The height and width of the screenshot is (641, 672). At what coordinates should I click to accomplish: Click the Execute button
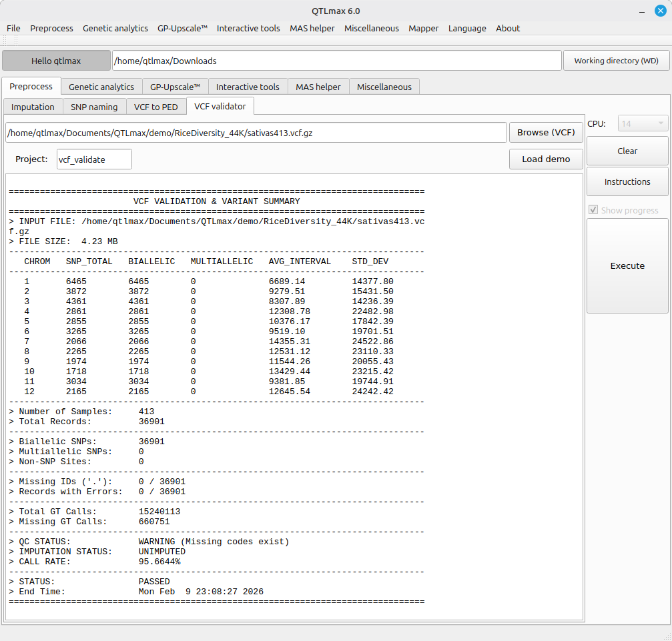627,265
